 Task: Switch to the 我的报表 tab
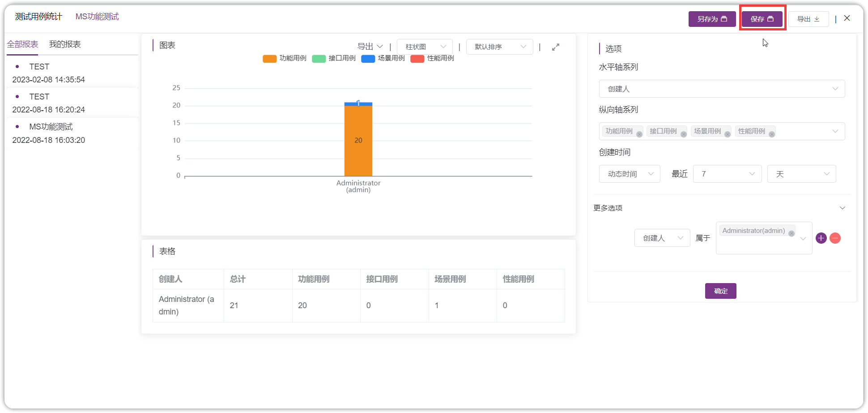coord(65,44)
